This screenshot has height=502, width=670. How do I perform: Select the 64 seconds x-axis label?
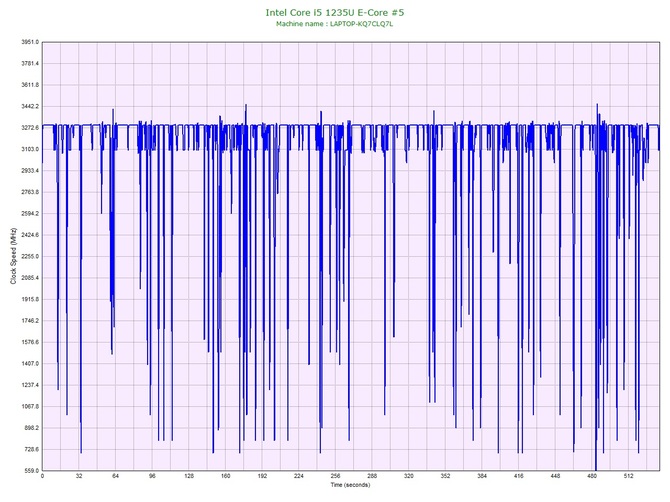tap(115, 476)
